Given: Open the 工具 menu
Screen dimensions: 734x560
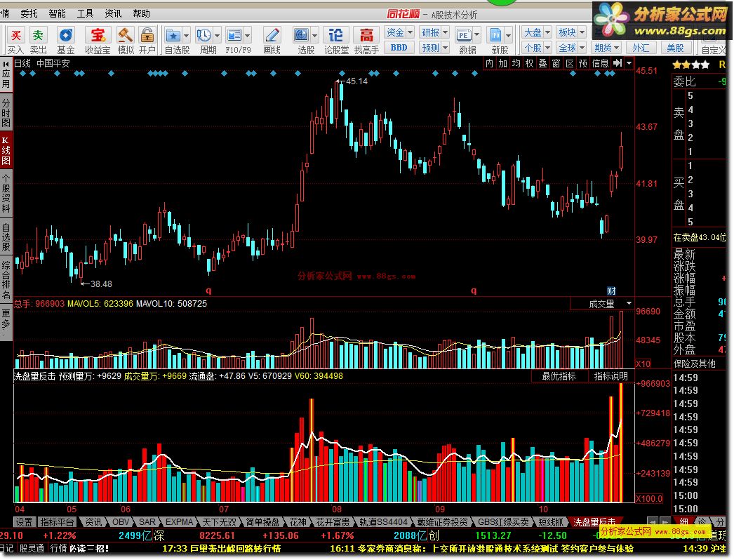Looking at the screenshot, I should 85,13.
